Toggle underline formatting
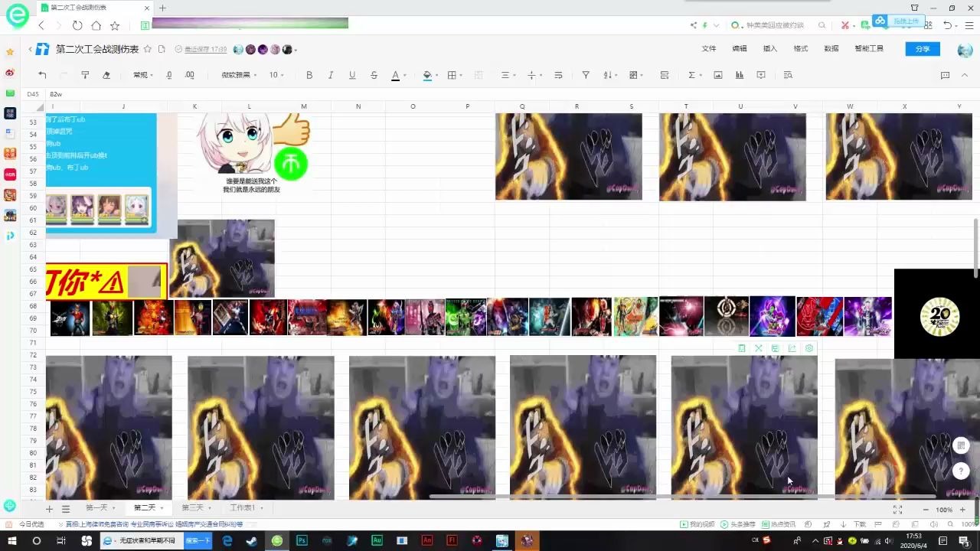Screen dimensions: 980x551 pos(352,75)
